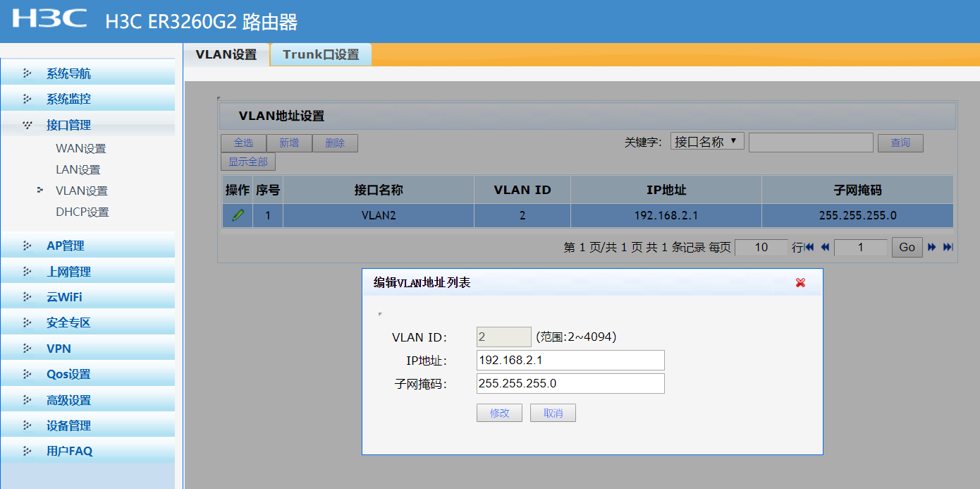Click the 新增 button
Screen dimensions: 980x489
pyautogui.click(x=289, y=143)
